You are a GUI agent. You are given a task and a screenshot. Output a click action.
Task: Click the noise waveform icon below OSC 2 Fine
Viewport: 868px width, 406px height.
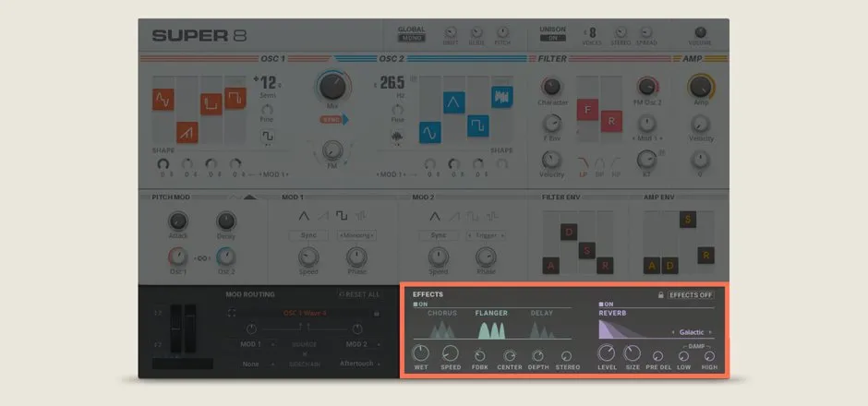pyautogui.click(x=397, y=136)
